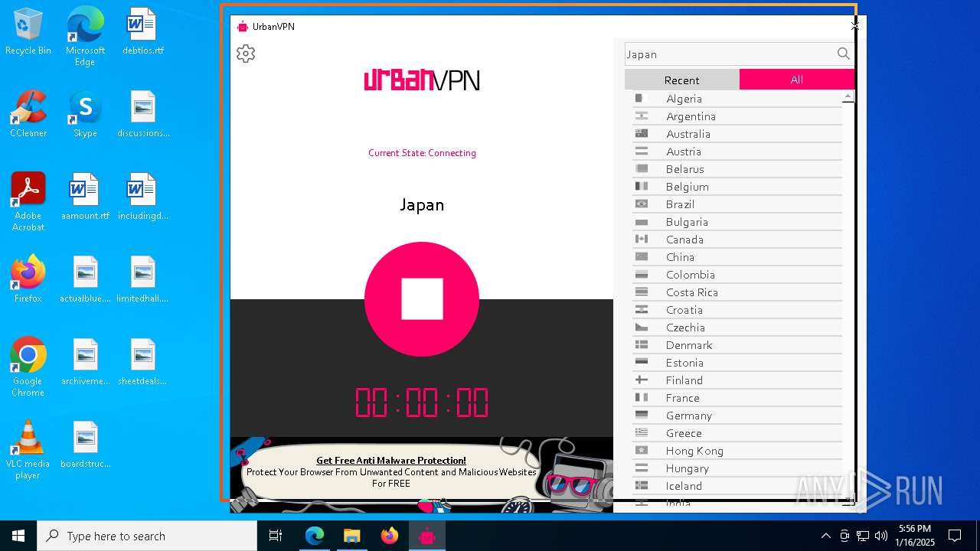Select Hungary location

[737, 468]
